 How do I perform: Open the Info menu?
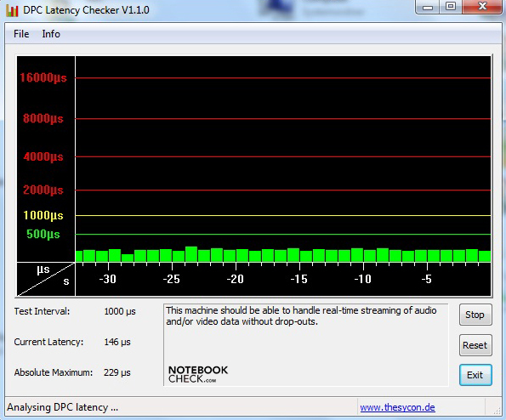click(51, 34)
